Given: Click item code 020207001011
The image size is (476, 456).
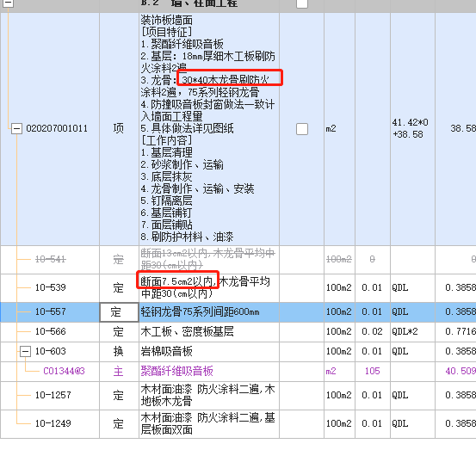Looking at the screenshot, I should (x=57, y=129).
